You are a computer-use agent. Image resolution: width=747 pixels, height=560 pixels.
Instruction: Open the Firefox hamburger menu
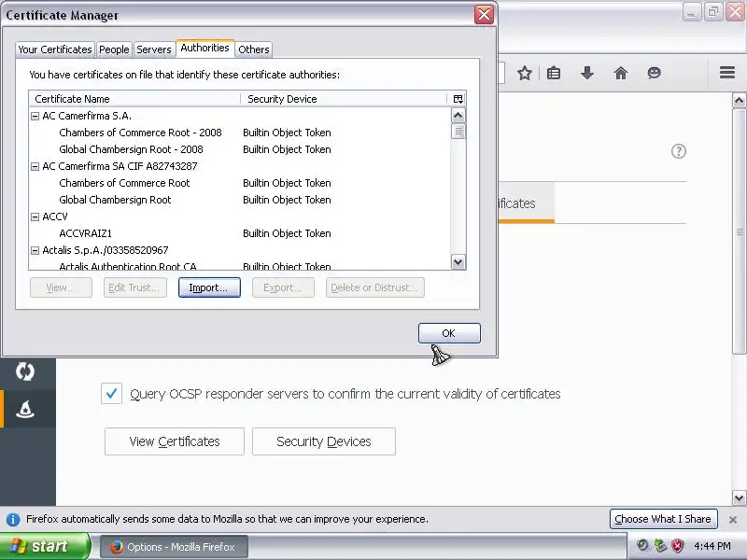(x=727, y=73)
